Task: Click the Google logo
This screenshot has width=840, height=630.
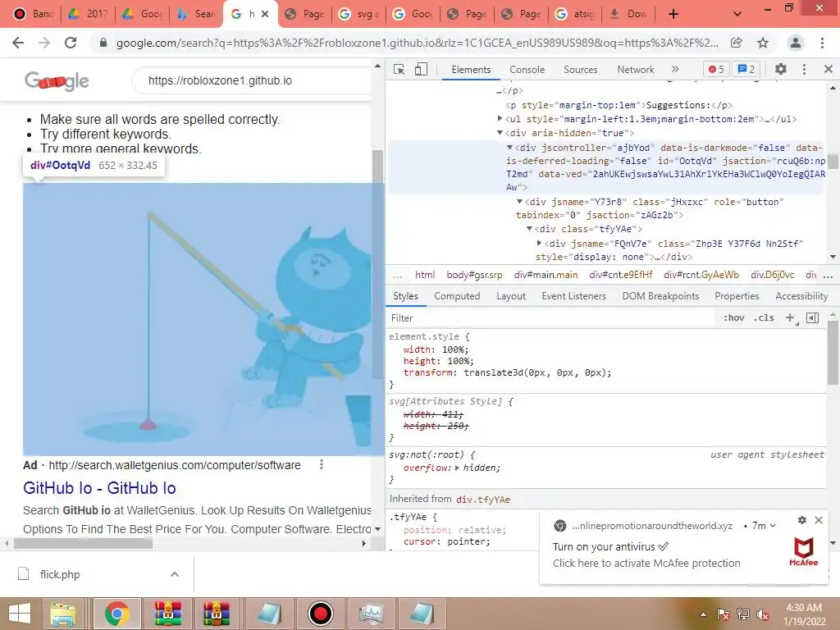Action: click(57, 81)
